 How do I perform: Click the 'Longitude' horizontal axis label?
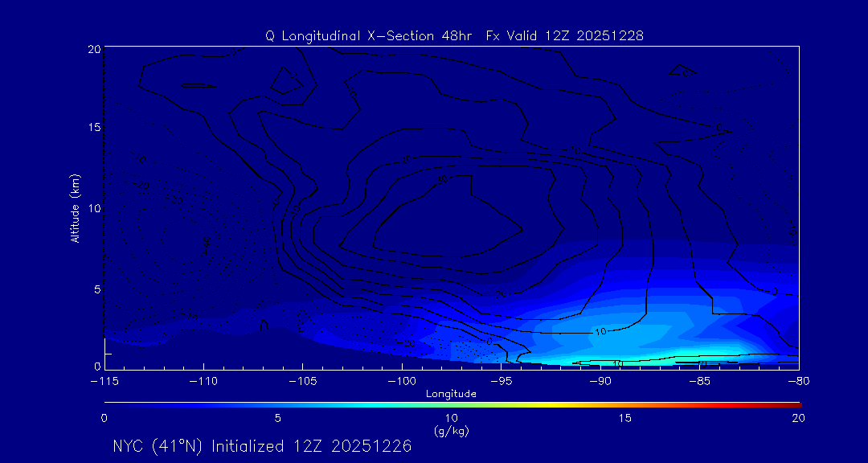click(451, 394)
